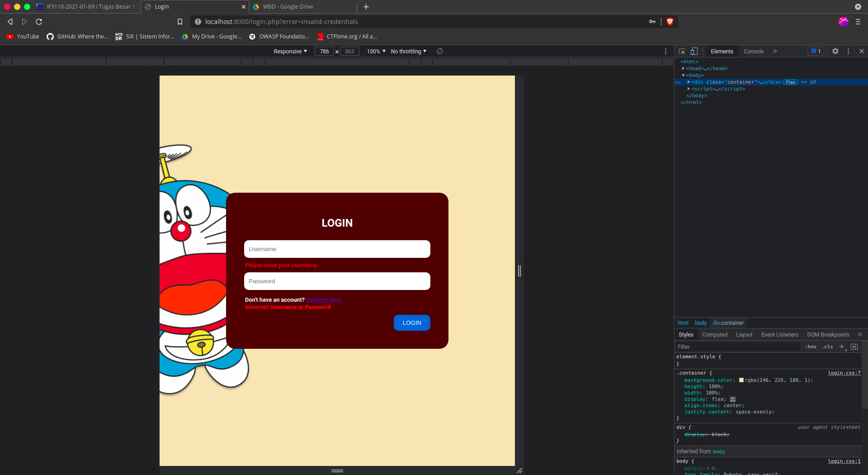Close the Login tab
868x475 pixels.
(x=244, y=7)
